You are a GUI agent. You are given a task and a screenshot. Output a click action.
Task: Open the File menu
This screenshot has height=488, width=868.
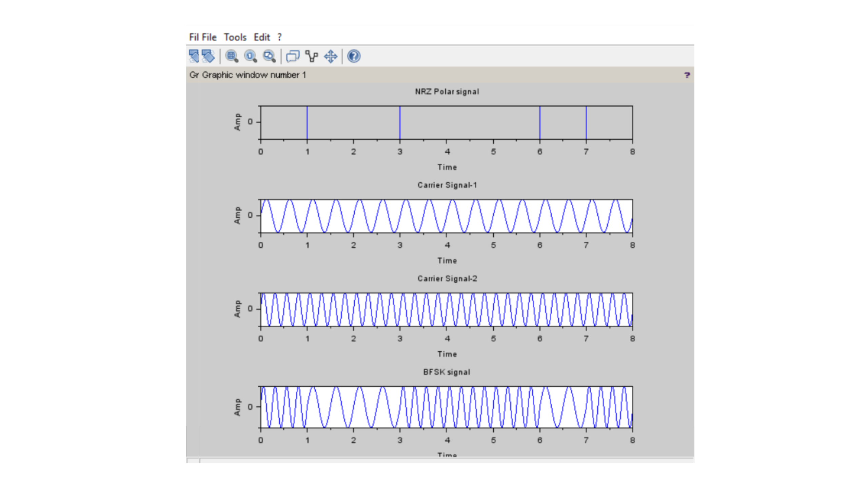point(209,37)
